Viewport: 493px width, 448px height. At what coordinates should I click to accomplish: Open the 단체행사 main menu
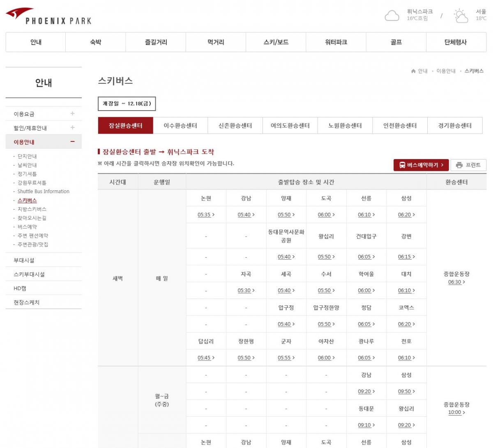pos(456,42)
